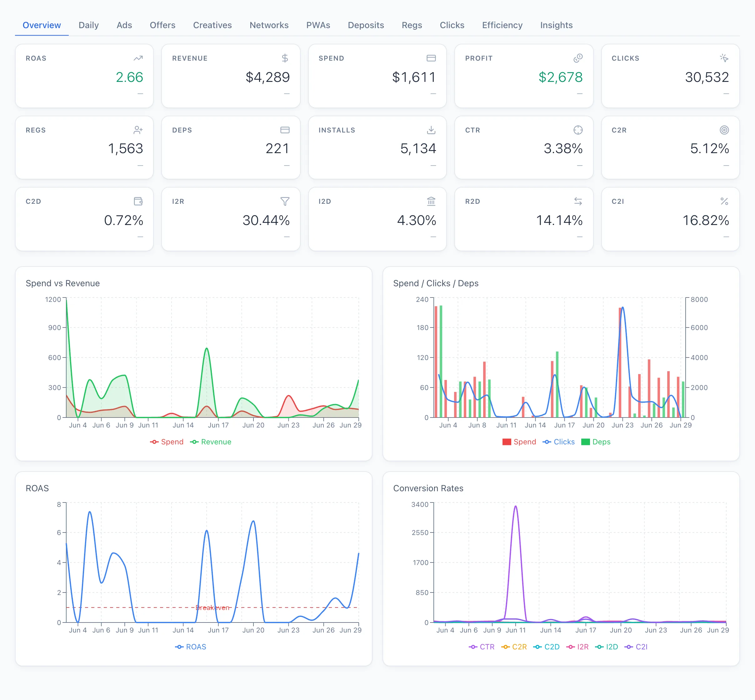Screen dimensions: 755x700
Task: Click the Profit card showing $2,678
Action: (523, 76)
